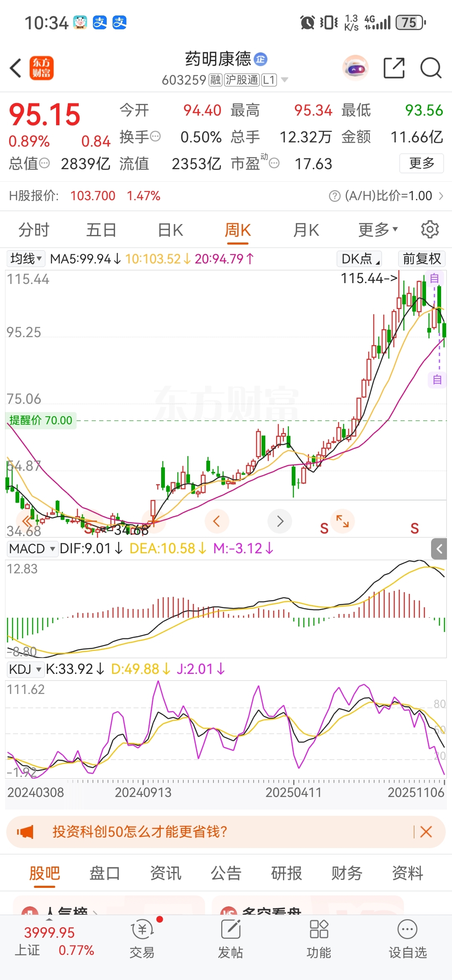Jump to earliest data double-arrow

click(x=27, y=521)
